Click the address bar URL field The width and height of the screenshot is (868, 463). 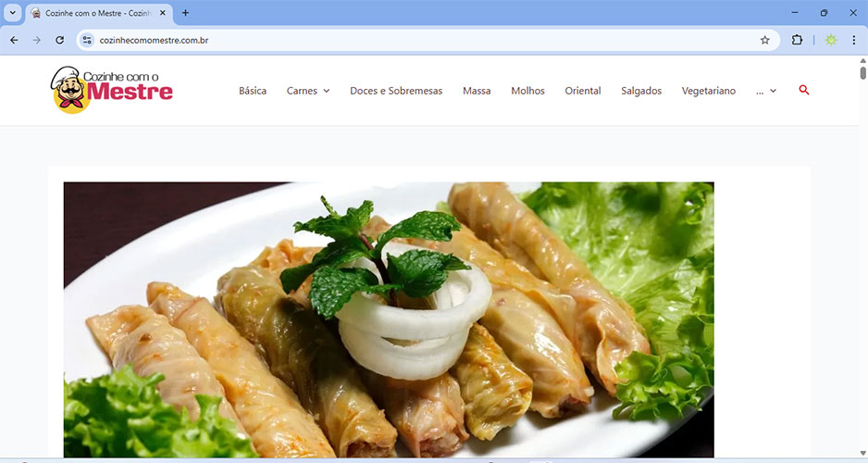point(427,40)
